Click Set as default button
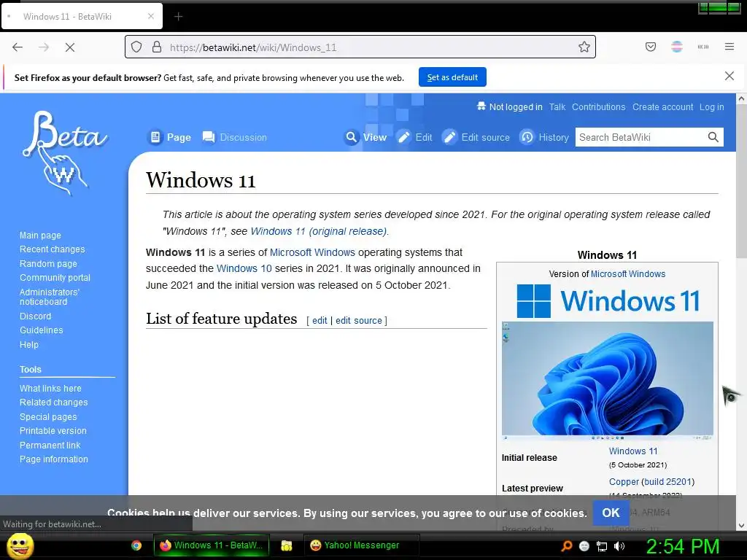 pos(452,77)
